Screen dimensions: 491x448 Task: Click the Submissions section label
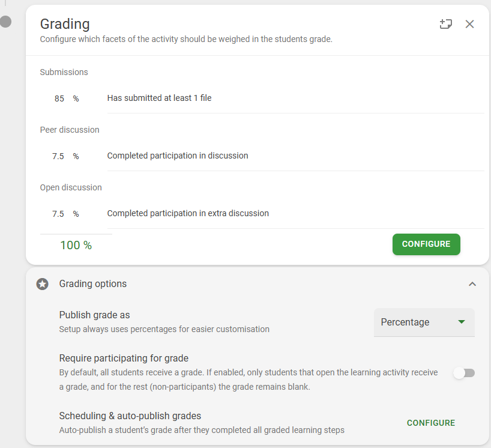(x=64, y=72)
